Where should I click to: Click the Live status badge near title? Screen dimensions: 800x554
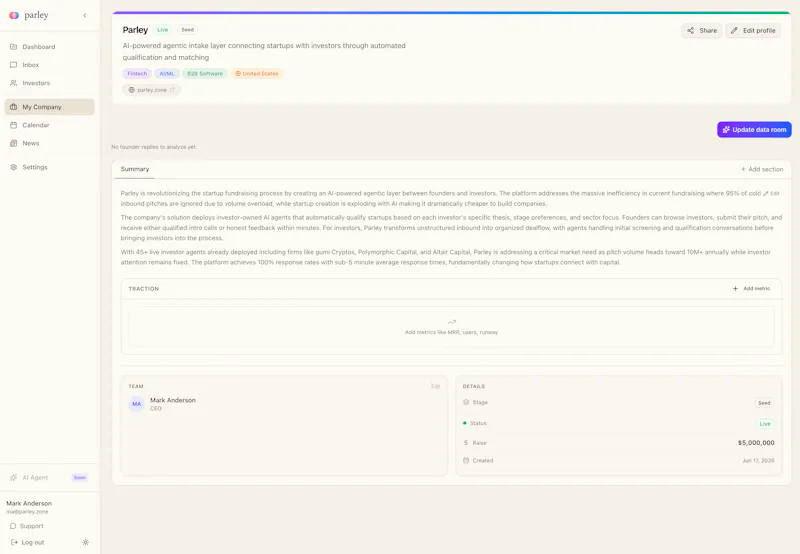pyautogui.click(x=163, y=30)
